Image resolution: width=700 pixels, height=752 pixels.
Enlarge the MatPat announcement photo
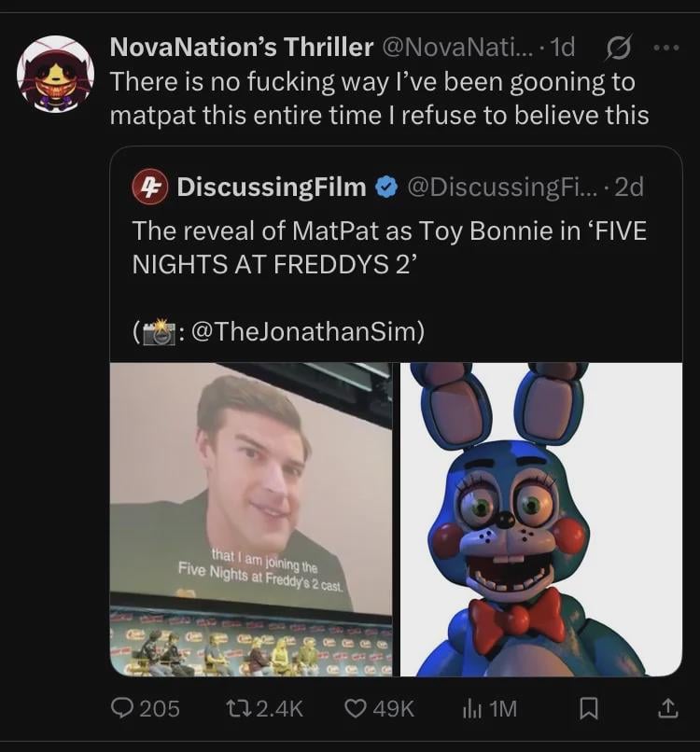pyautogui.click(x=251, y=519)
